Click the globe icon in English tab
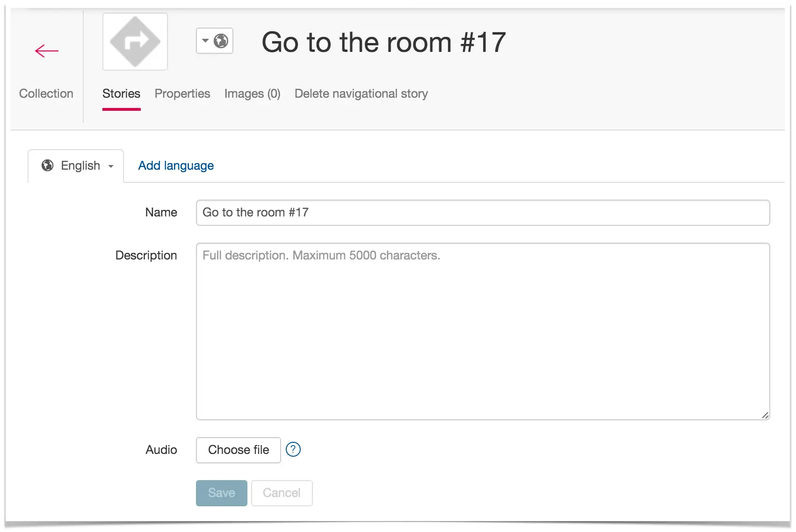Image resolution: width=796 pixels, height=532 pixels. 47,165
